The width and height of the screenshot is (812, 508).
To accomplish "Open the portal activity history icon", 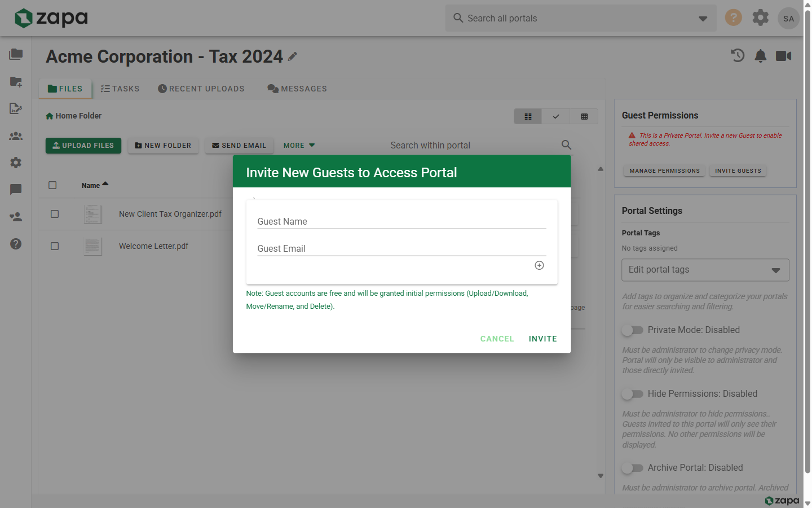I will (x=738, y=55).
